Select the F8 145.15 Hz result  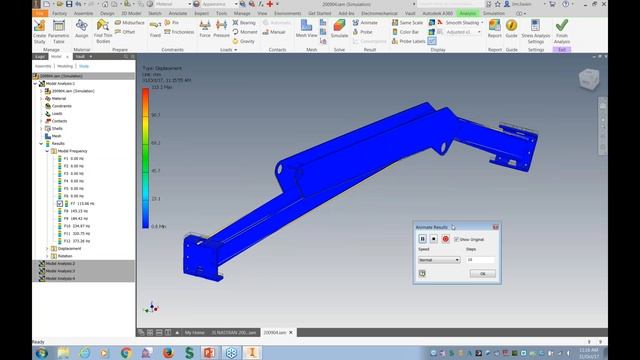[x=76, y=211]
